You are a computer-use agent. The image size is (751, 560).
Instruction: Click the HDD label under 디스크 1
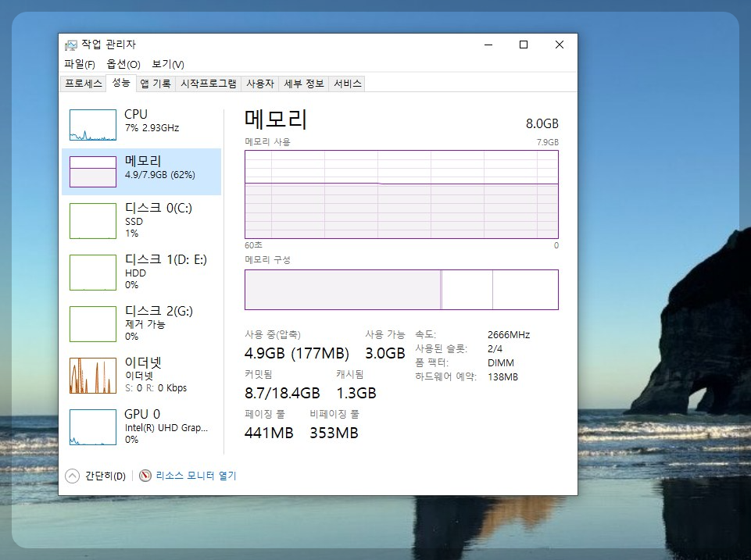point(135,273)
